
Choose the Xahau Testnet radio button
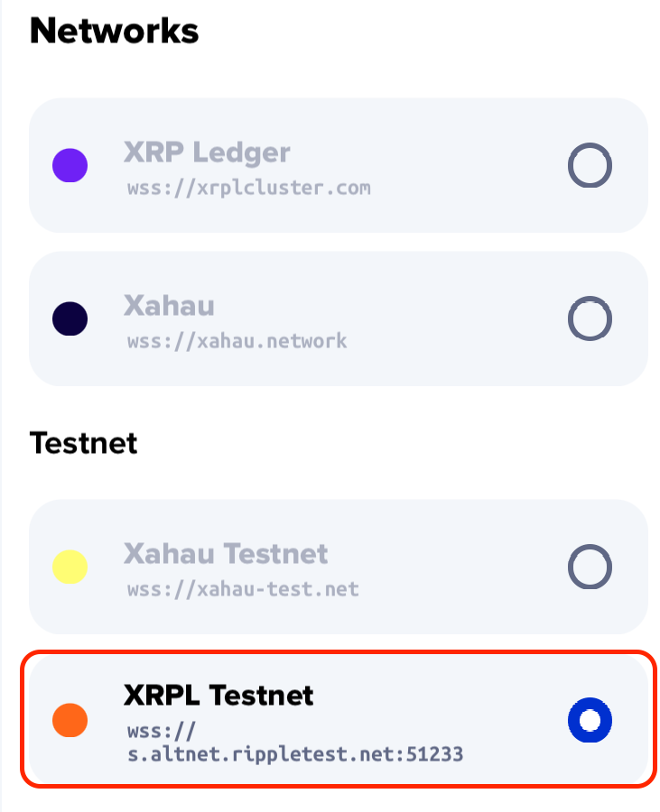coord(590,567)
